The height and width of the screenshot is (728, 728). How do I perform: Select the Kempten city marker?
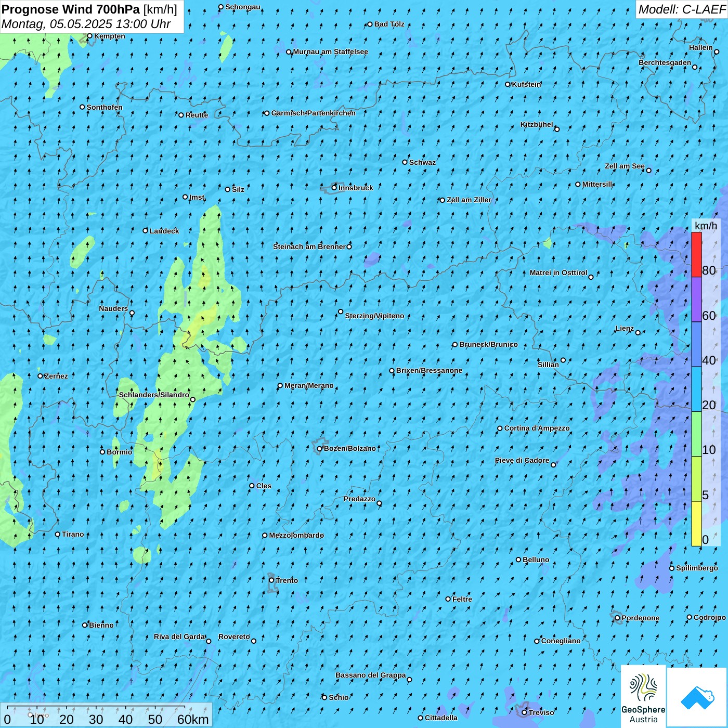click(x=89, y=36)
